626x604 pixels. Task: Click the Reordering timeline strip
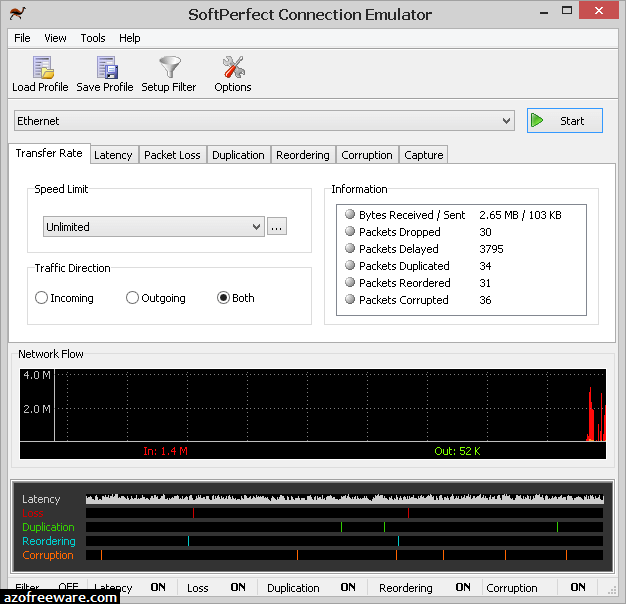click(345, 541)
